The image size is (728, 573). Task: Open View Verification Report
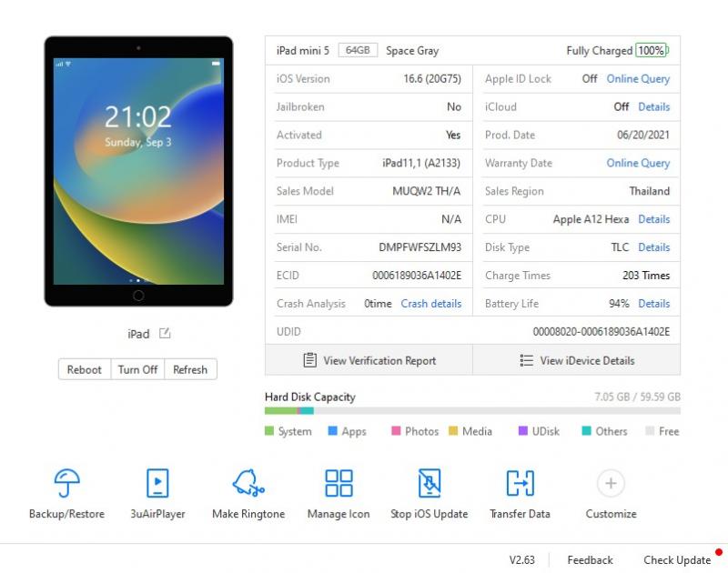369,360
